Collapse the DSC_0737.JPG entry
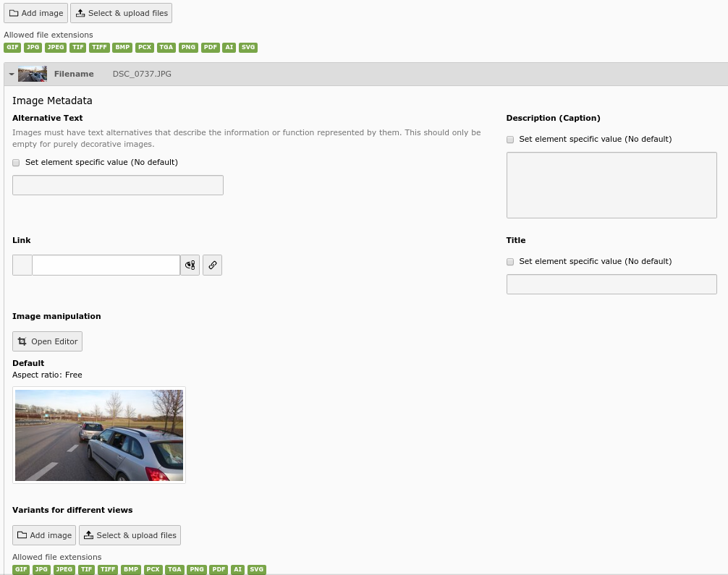This screenshot has height=575, width=728. [12, 73]
